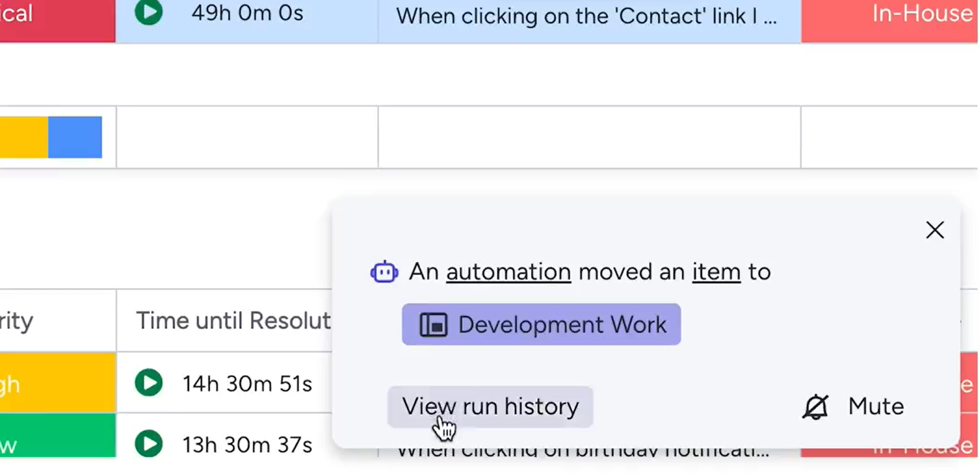Close the automation notification popup
This screenshot has height=475, width=980.
pos(934,230)
